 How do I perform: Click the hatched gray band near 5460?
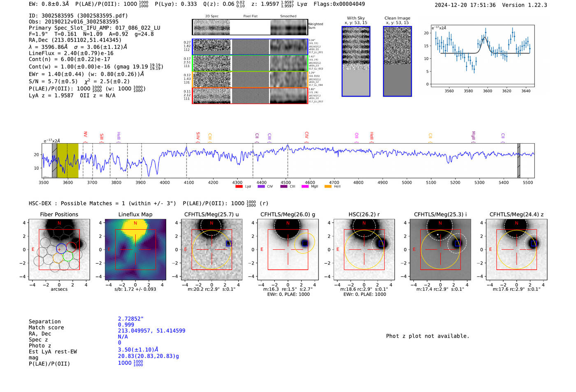(518, 160)
